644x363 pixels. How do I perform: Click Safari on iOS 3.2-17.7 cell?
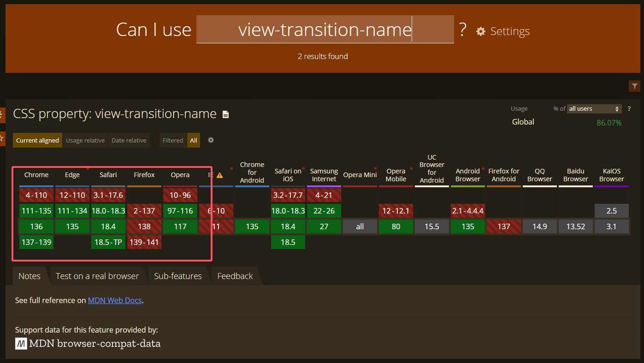tap(288, 195)
